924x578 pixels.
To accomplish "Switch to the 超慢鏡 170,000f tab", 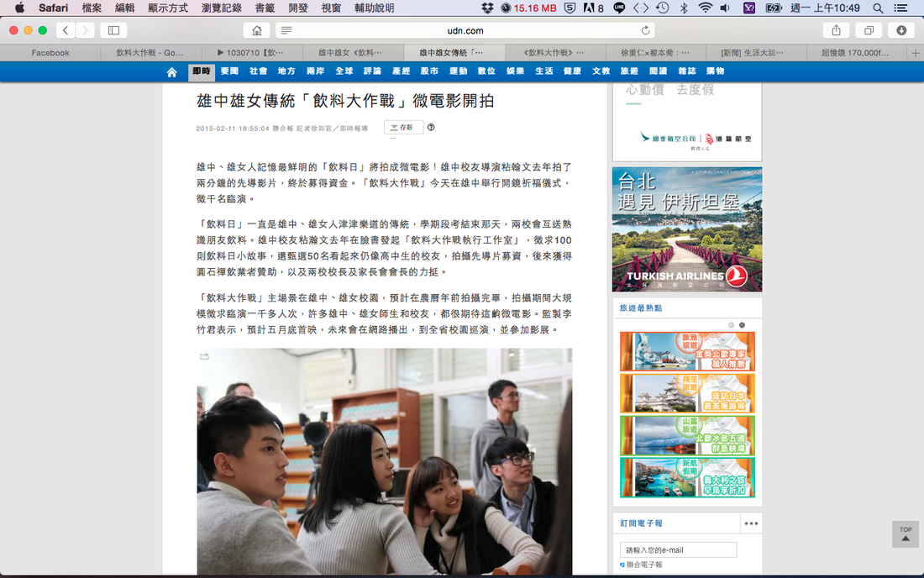I will point(855,53).
